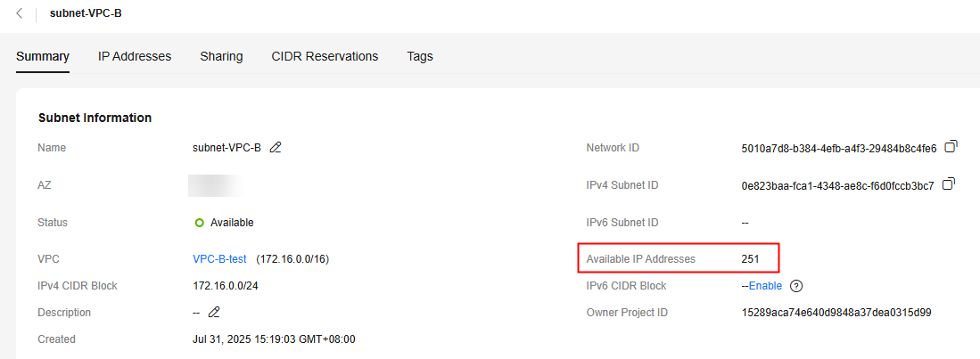Go to the Sharing tab
Image resolution: width=980 pixels, height=359 pixels.
pos(221,56)
